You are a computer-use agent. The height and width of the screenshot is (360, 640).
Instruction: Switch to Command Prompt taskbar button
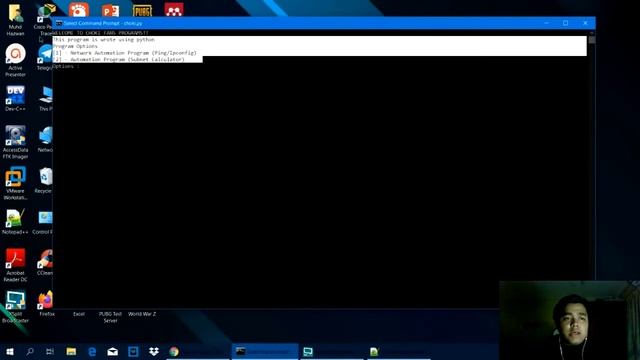tap(265, 351)
